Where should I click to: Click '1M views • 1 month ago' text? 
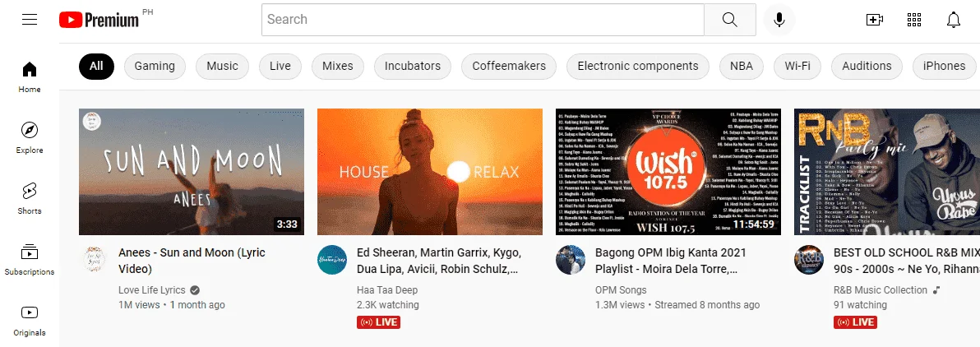171,305
